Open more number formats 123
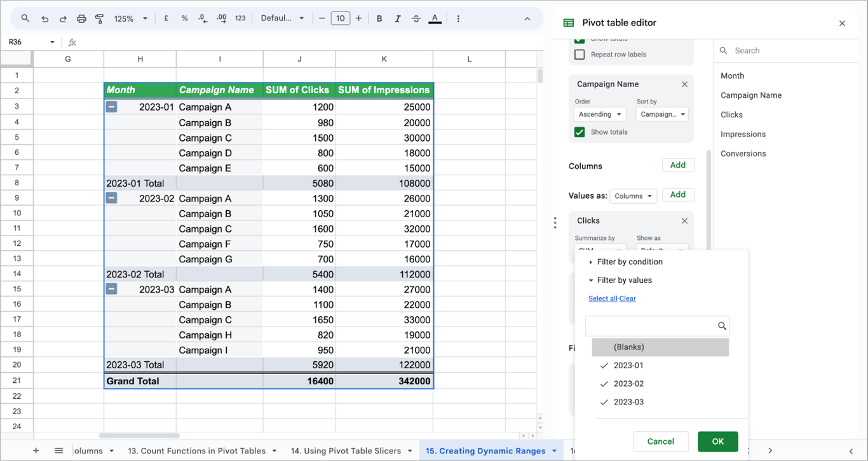868x461 pixels. 240,18
